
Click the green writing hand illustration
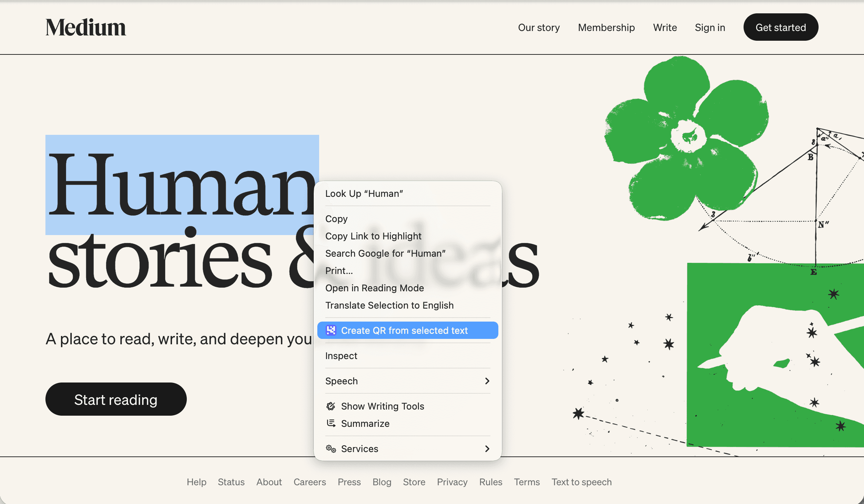point(775,355)
